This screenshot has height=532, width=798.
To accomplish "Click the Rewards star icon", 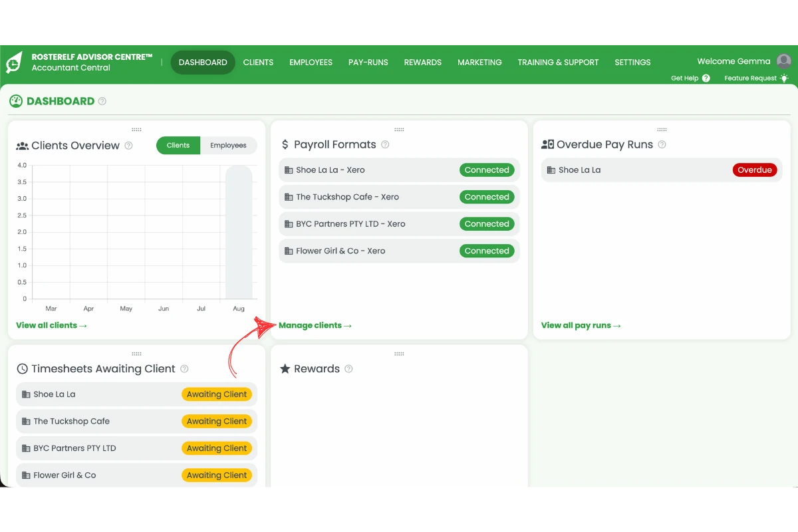I will (x=285, y=369).
